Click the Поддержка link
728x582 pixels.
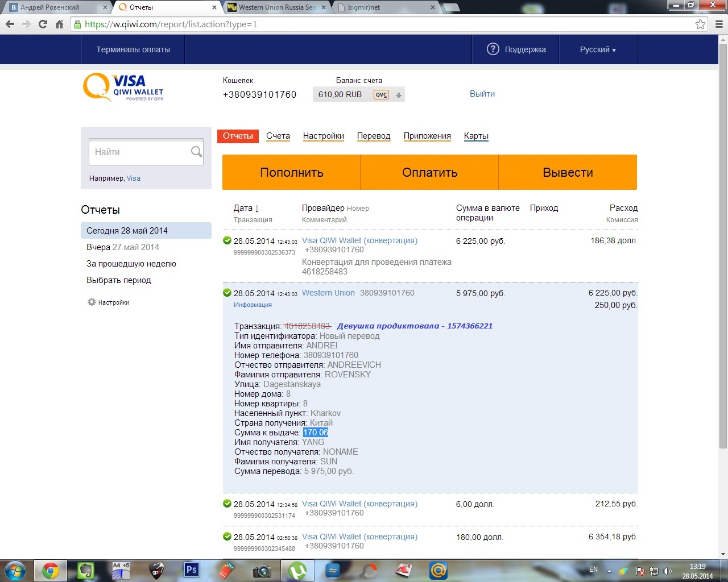[525, 49]
